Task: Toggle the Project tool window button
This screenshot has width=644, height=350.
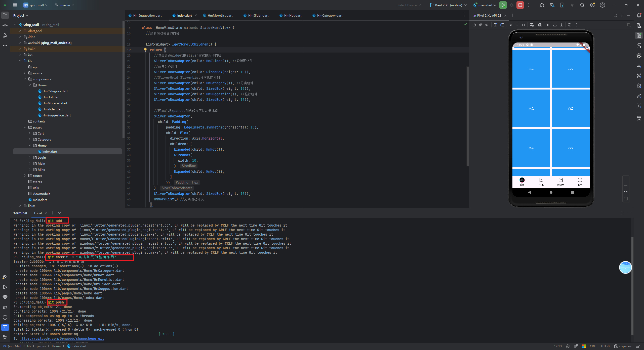Action: [x=5, y=15]
